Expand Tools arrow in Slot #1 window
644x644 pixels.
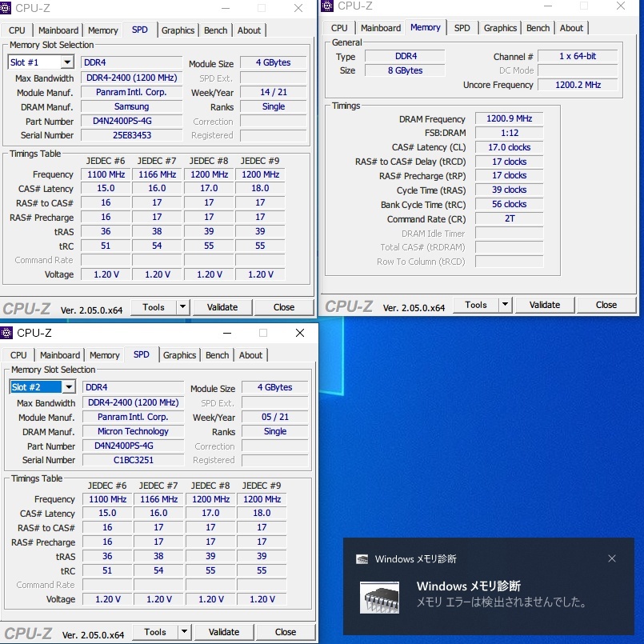click(182, 307)
